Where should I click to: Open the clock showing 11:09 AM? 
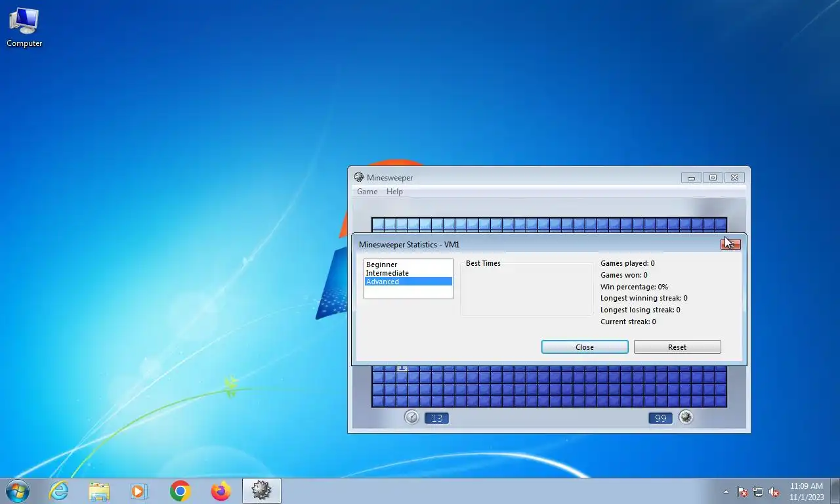point(807,492)
